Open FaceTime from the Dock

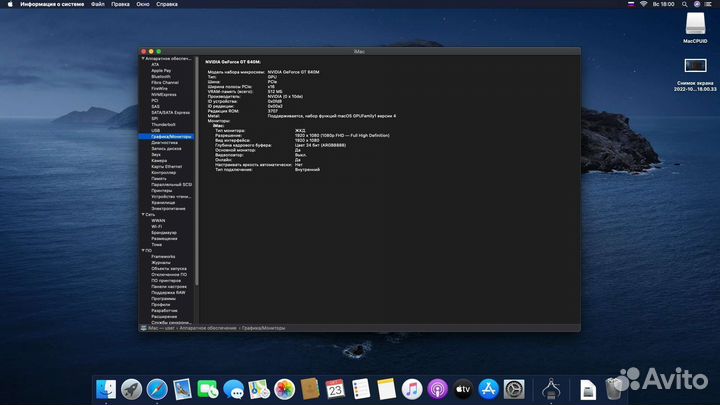tap(208, 389)
